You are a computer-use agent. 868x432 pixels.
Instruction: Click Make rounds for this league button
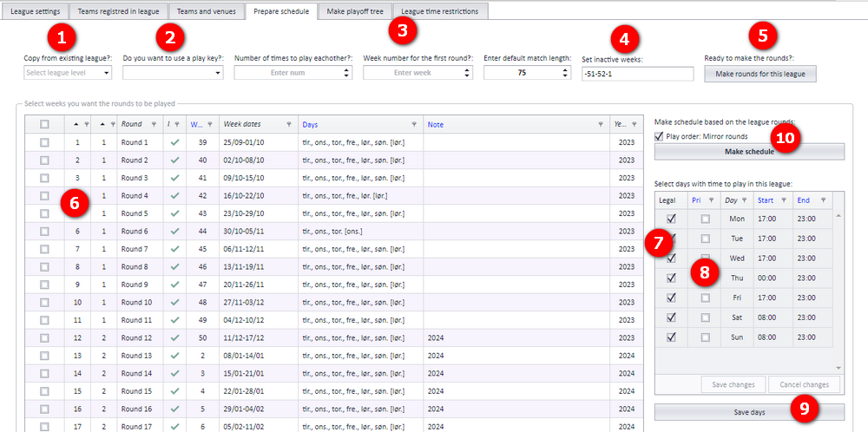click(x=760, y=74)
